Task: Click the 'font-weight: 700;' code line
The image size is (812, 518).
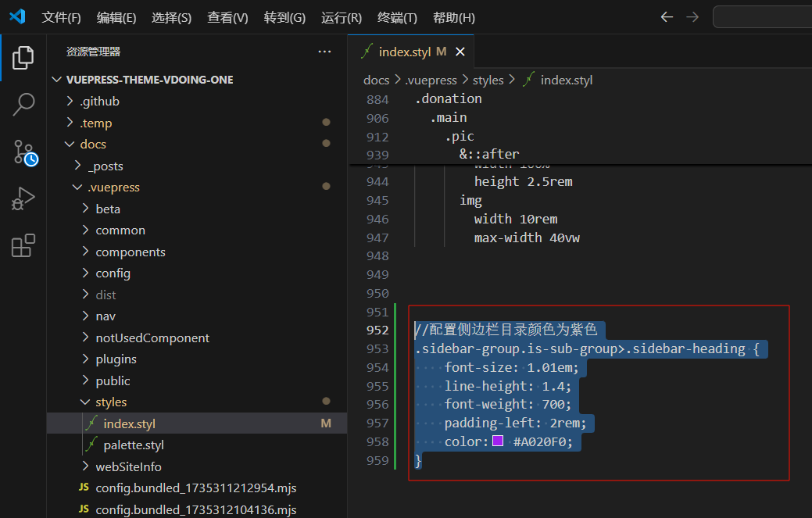Action: coord(507,404)
